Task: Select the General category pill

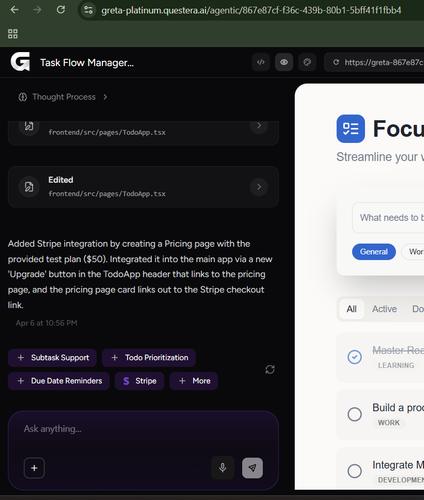Action: (x=374, y=252)
